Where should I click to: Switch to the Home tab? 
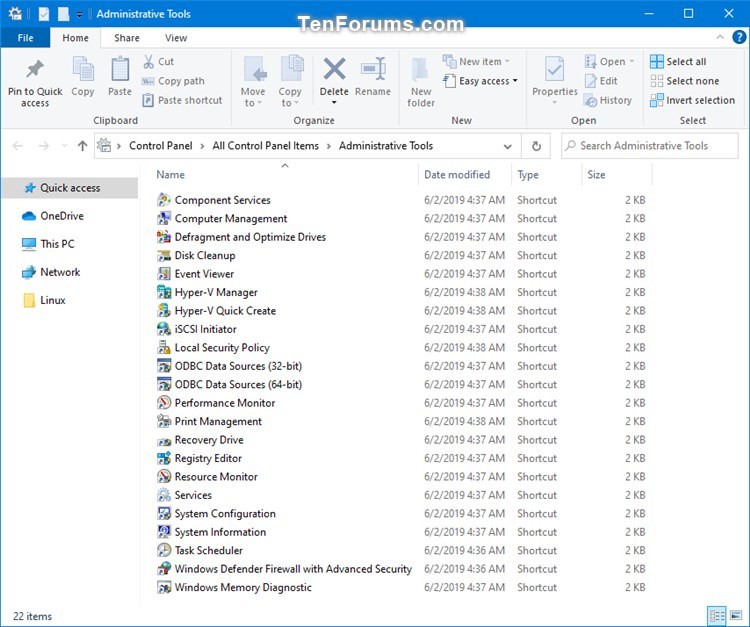tap(76, 38)
